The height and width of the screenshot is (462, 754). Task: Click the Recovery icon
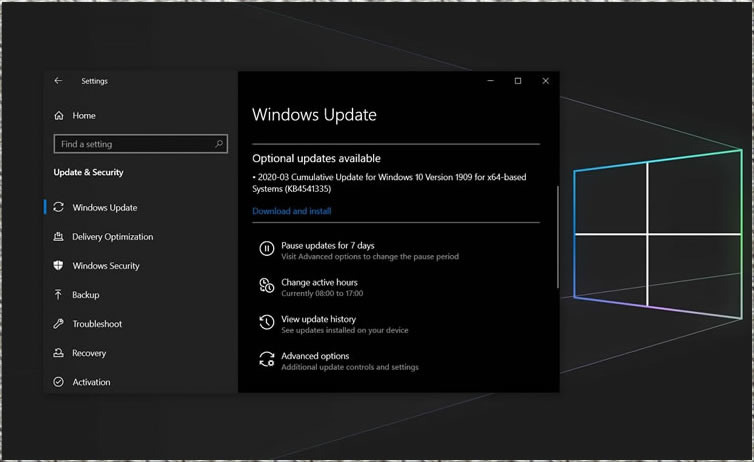tap(58, 353)
